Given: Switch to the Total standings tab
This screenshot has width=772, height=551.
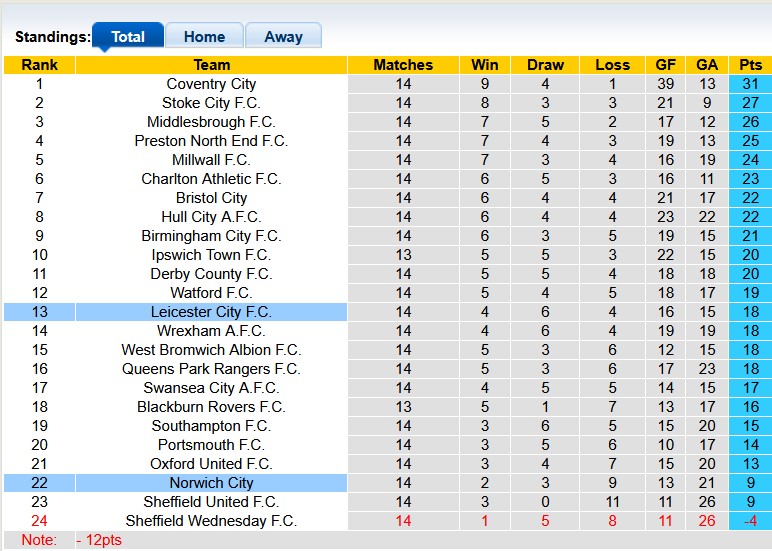Looking at the screenshot, I should [128, 37].
